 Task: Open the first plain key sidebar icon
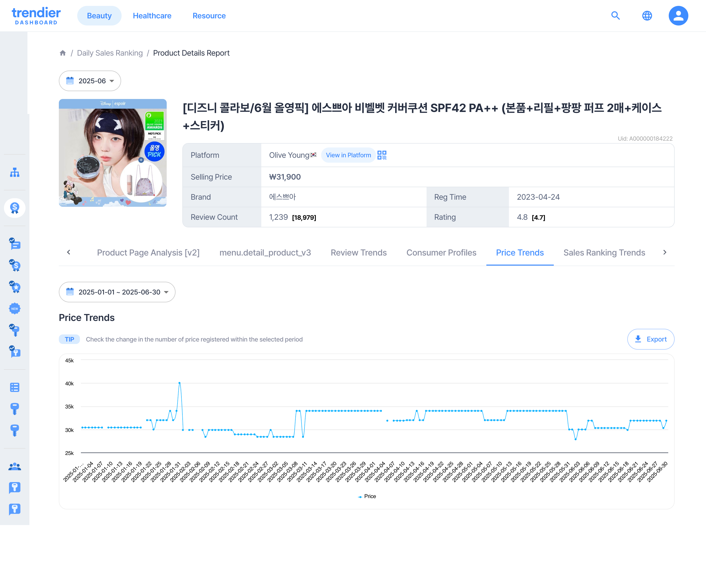pos(14,409)
